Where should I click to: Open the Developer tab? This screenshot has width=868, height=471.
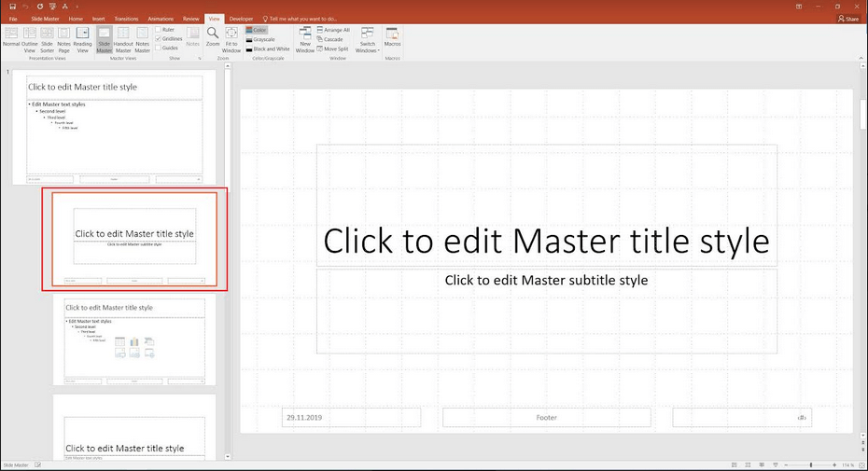point(242,19)
